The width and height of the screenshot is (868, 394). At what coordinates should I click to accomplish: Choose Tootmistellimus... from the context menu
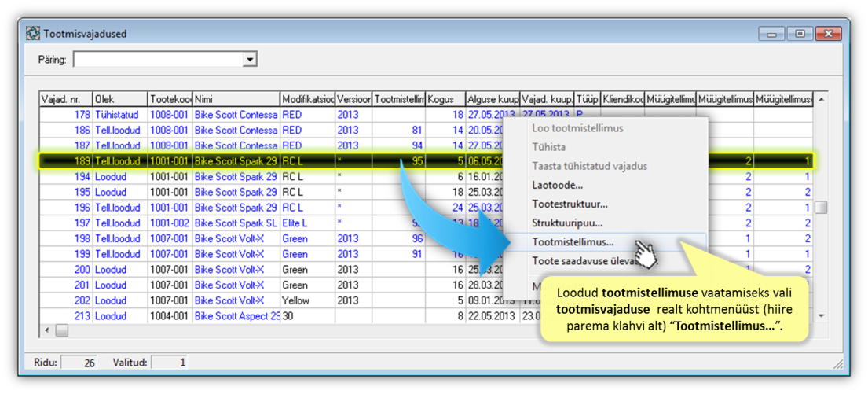tap(573, 242)
